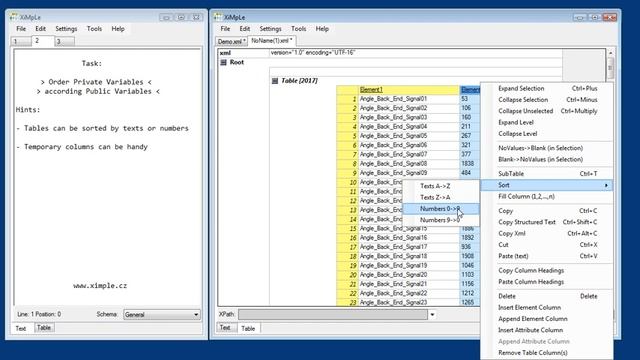Switch to Demo.xml tab
Image resolution: width=640 pixels, height=360 pixels.
click(231, 41)
